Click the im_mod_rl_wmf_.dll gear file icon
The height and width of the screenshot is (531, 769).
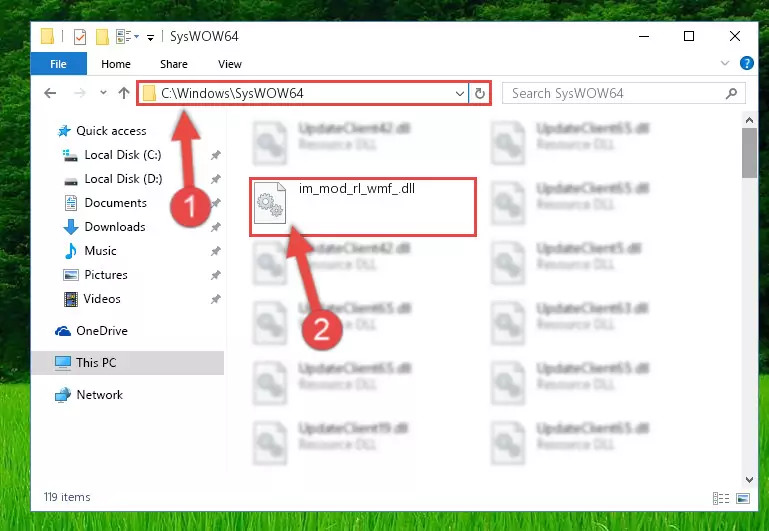tap(270, 202)
